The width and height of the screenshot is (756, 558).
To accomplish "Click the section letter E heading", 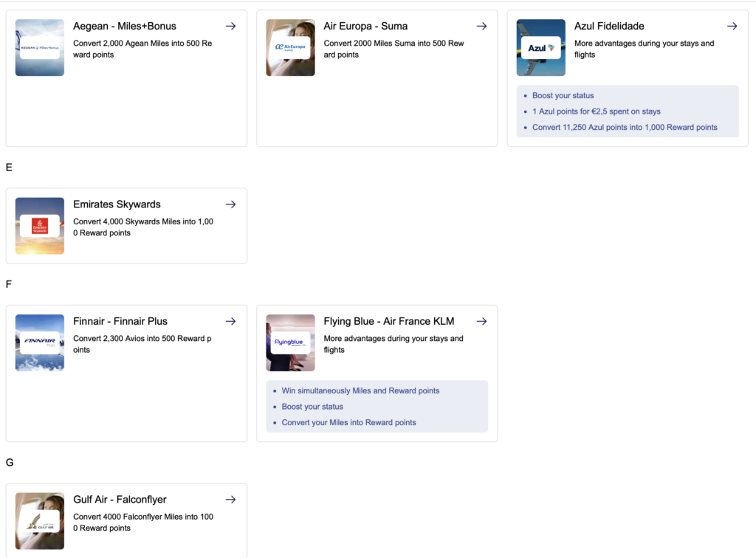I will (9, 168).
